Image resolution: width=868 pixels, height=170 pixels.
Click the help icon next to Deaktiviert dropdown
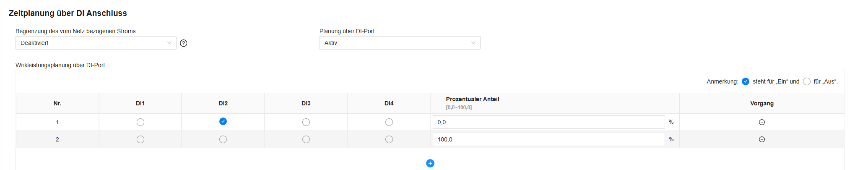click(x=183, y=43)
